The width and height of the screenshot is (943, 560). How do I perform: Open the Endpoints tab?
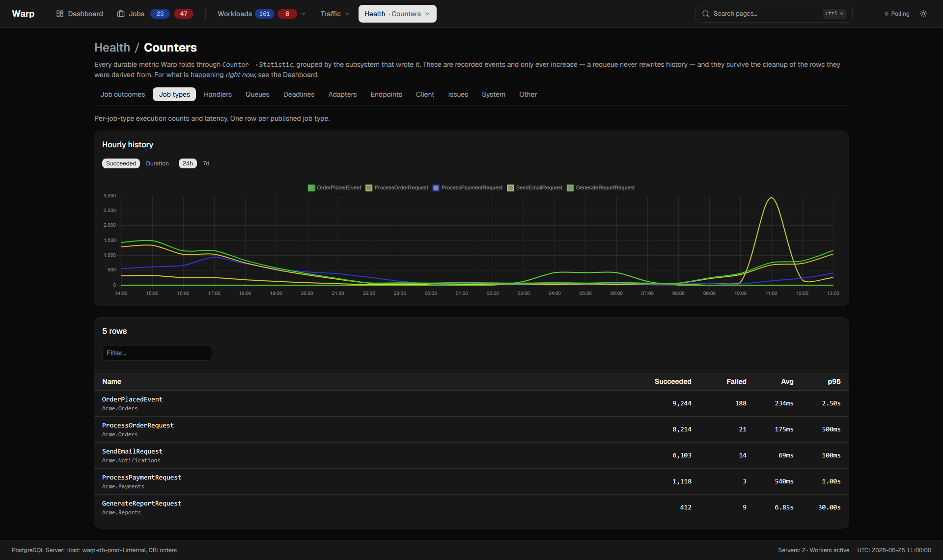pos(386,94)
